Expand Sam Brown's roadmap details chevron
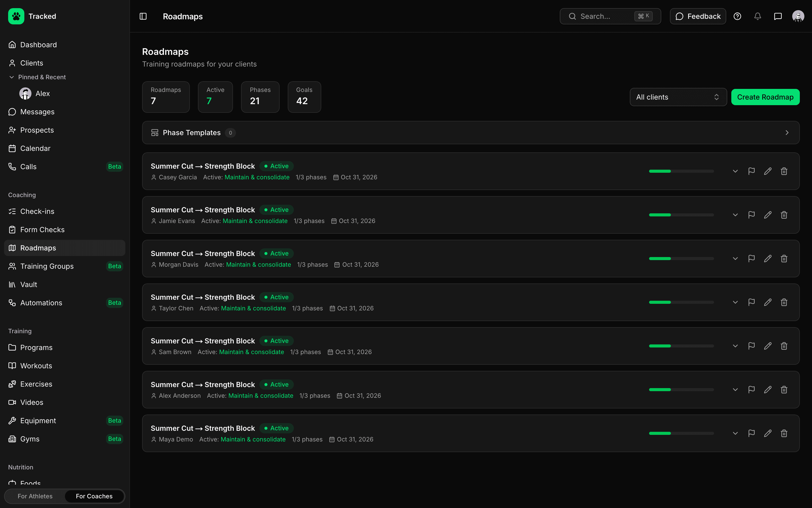 pos(735,346)
